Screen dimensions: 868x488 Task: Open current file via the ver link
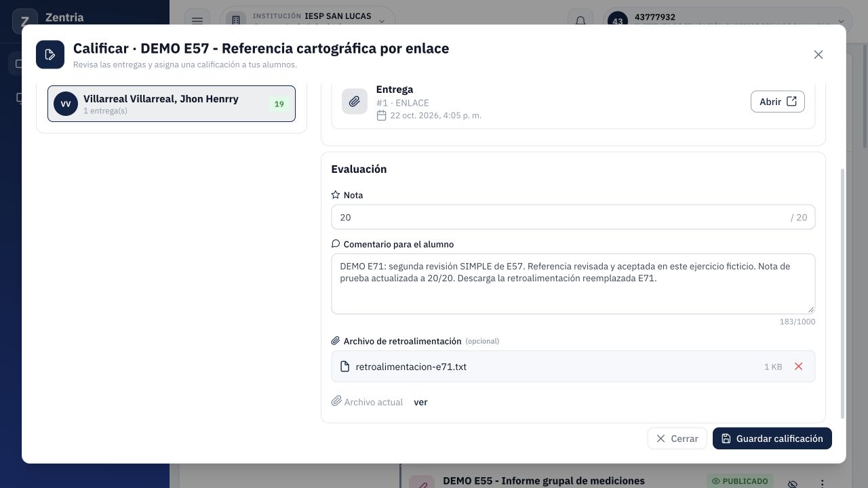point(420,402)
